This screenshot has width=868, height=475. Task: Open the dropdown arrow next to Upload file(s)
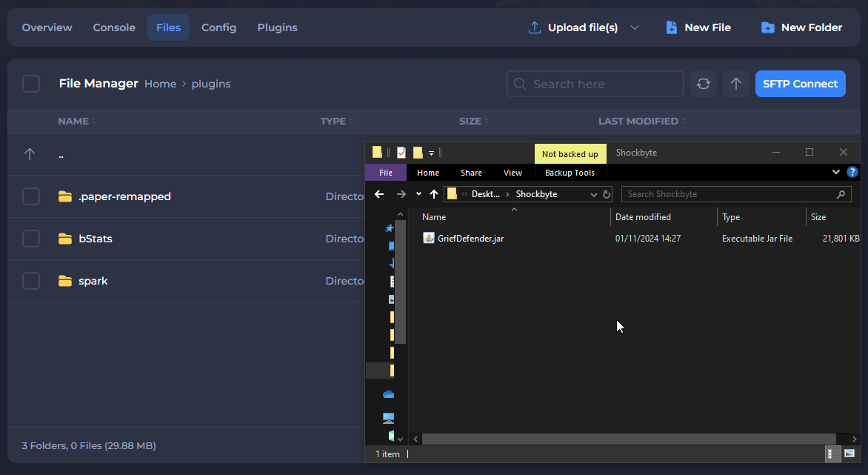click(x=635, y=27)
